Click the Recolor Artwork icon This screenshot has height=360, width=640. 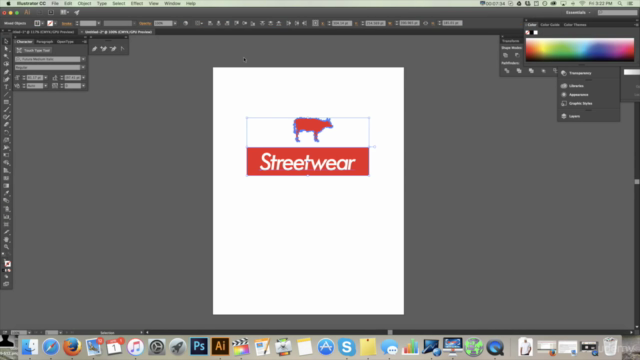[x=186, y=23]
